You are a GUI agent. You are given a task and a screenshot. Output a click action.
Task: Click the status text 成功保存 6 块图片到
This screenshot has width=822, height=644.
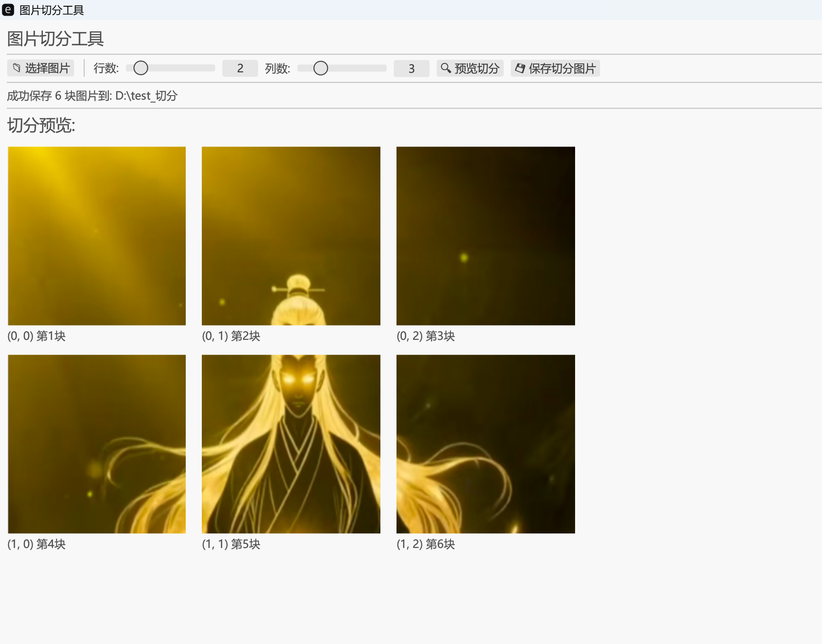coord(59,96)
